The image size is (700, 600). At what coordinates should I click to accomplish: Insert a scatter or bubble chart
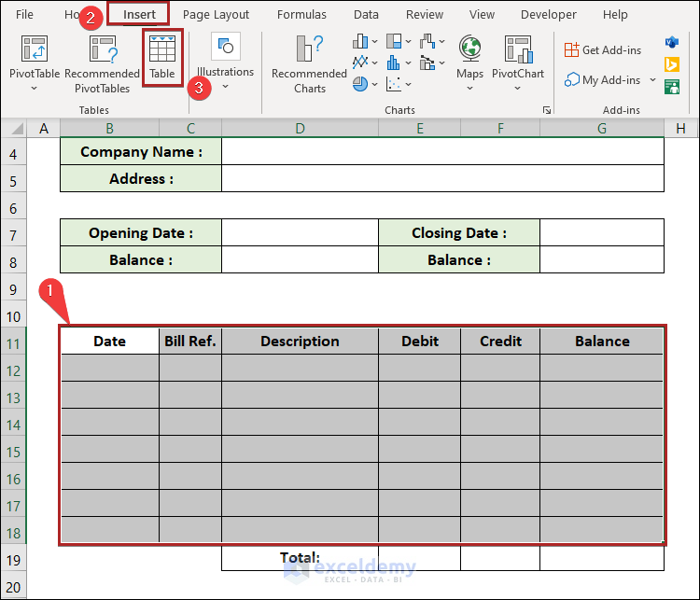click(394, 83)
